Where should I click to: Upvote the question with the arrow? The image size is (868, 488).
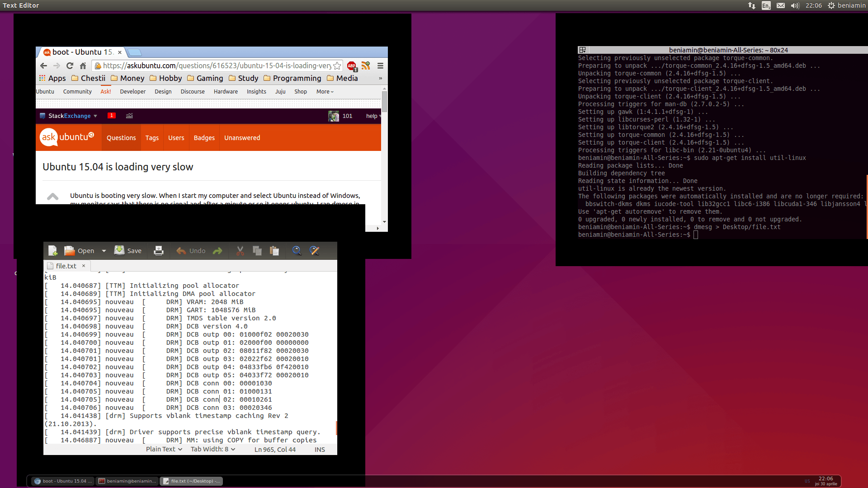coord(53,196)
